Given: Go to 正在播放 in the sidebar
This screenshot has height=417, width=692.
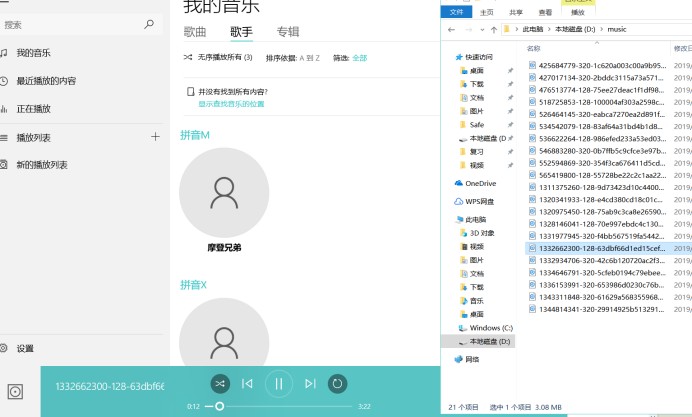Looking at the screenshot, I should (34, 109).
